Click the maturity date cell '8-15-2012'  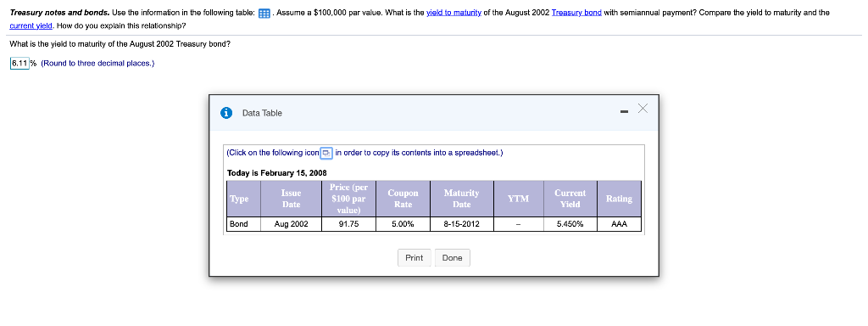pyautogui.click(x=462, y=224)
